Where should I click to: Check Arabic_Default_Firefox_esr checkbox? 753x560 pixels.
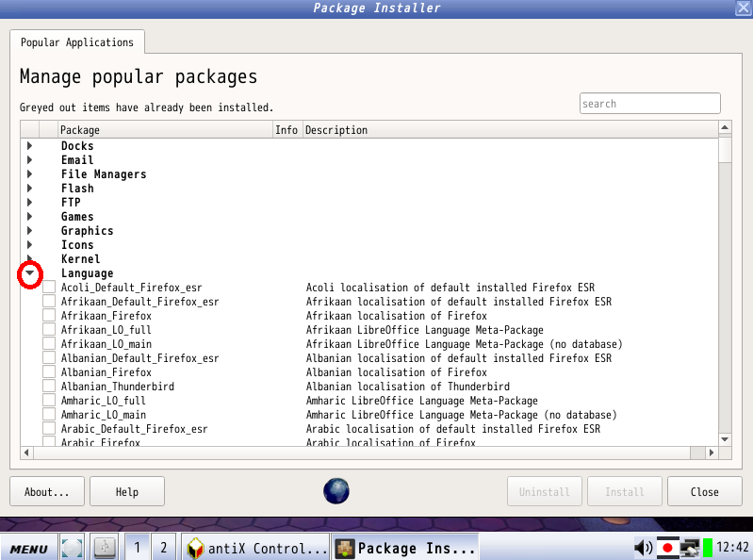coord(49,428)
